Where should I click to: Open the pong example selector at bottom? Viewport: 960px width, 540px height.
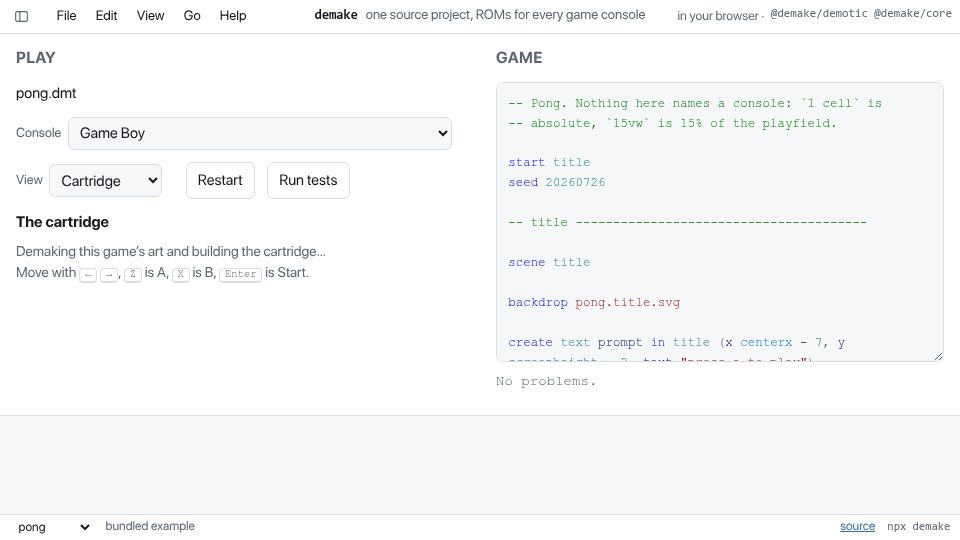tap(54, 527)
